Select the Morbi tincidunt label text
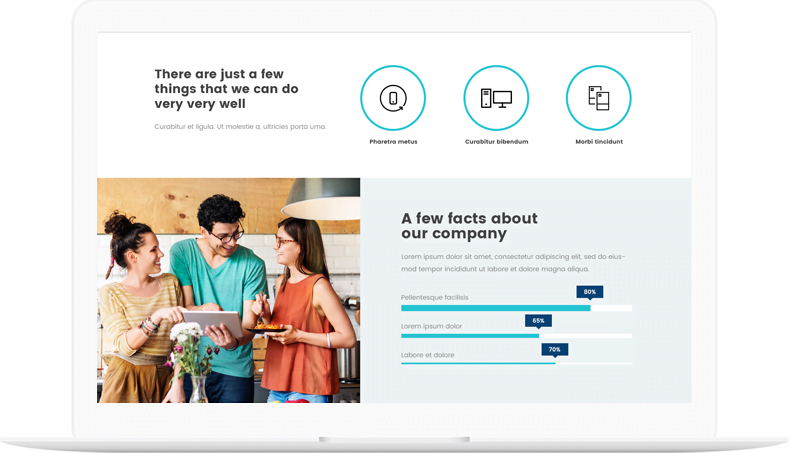 coord(599,142)
